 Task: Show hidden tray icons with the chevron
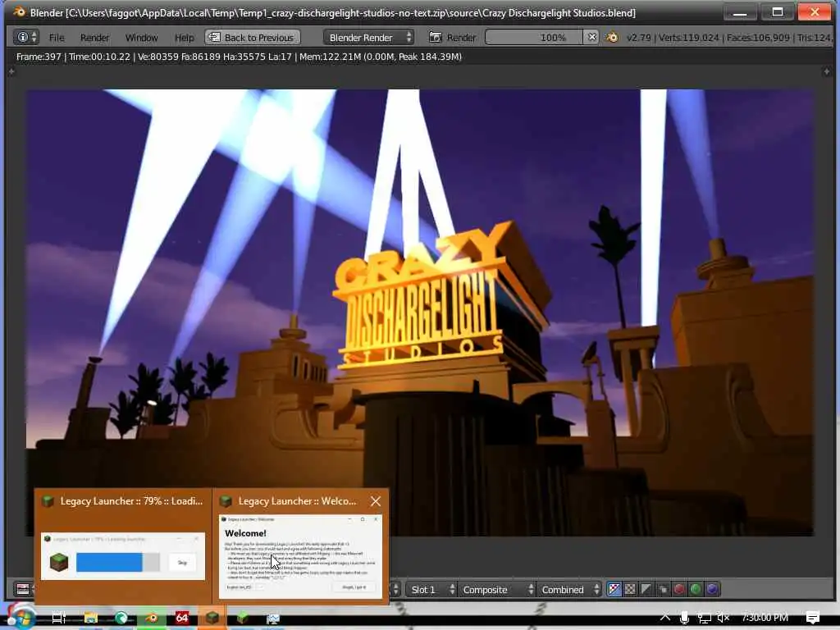coord(664,617)
